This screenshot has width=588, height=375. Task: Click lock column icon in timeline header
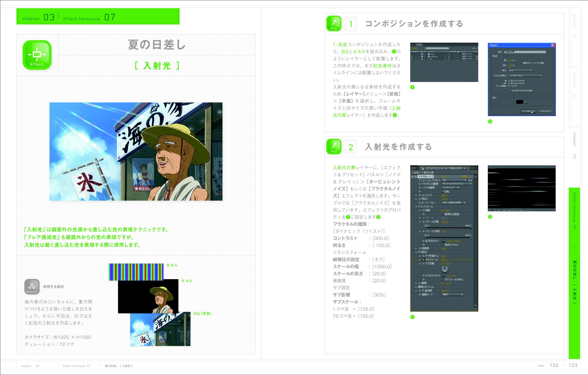point(418,52)
